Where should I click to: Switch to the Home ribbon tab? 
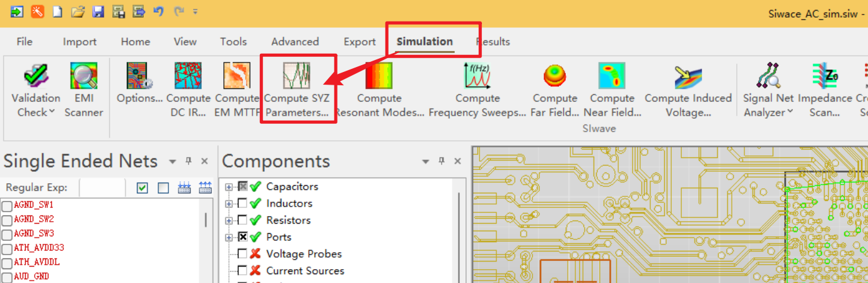coord(136,42)
